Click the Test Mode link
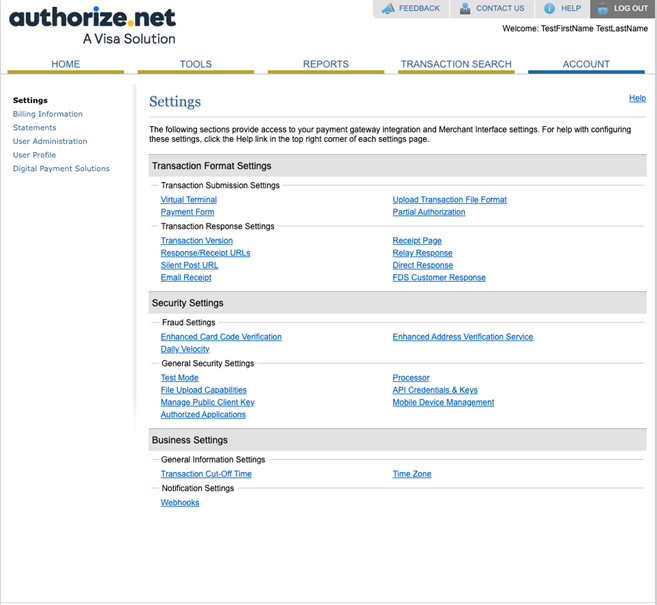This screenshot has height=605, width=657. (179, 378)
